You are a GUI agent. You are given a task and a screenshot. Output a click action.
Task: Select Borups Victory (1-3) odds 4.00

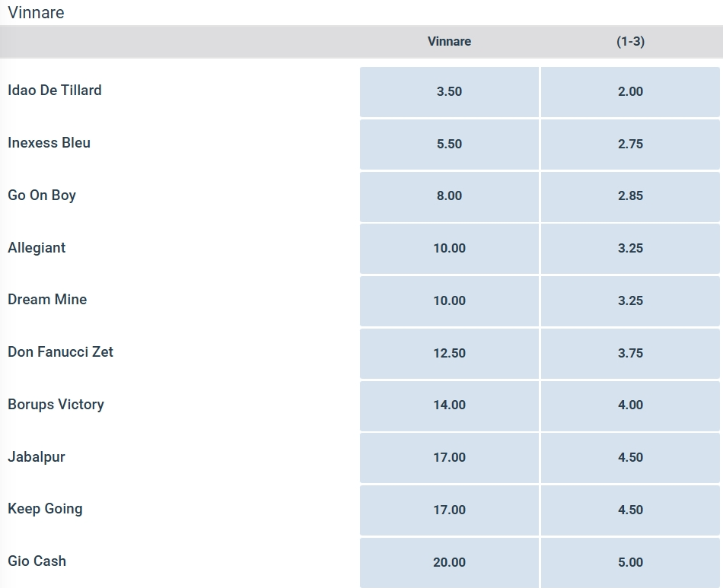tap(630, 405)
